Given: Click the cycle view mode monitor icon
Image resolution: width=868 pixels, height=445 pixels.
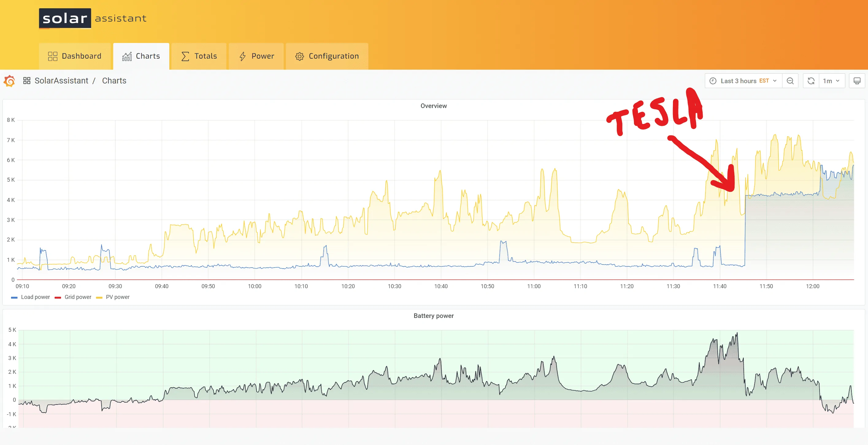Looking at the screenshot, I should (857, 81).
